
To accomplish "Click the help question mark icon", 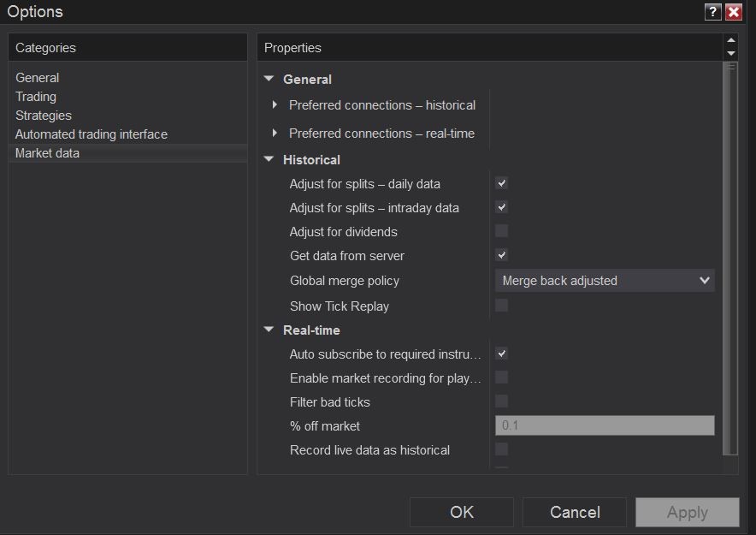I will point(712,12).
